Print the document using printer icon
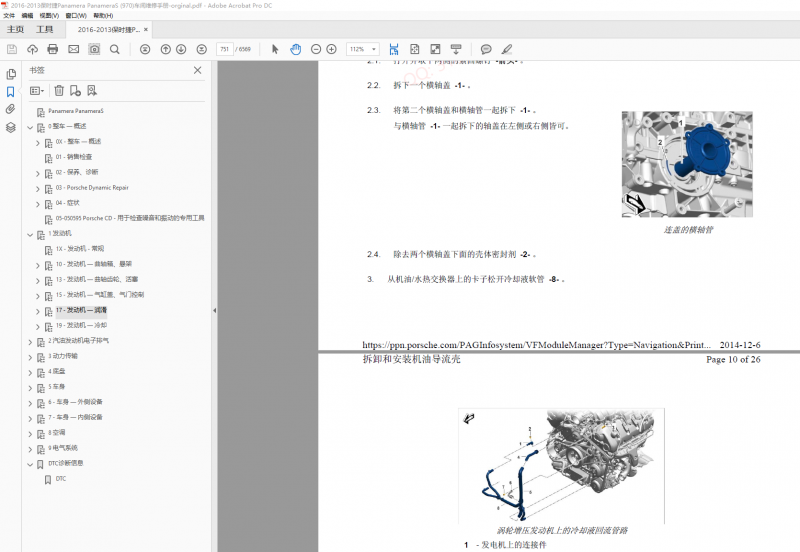The image size is (800, 552). 53,49
